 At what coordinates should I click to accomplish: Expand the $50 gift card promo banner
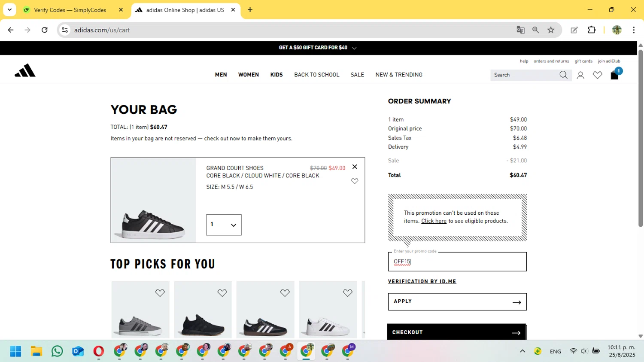318,48
